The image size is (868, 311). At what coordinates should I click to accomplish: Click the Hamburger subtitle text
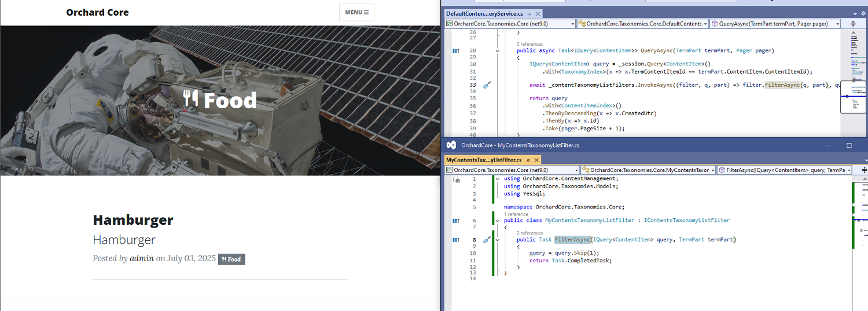[x=124, y=240]
